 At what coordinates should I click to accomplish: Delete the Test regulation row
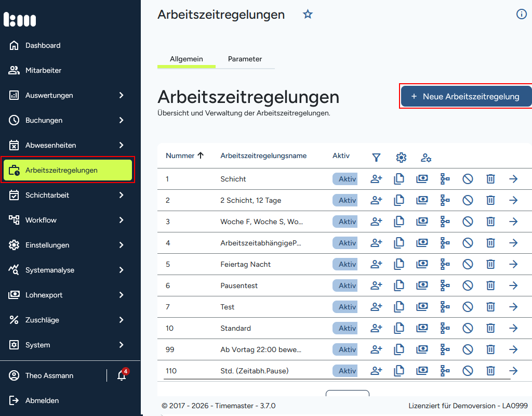tap(490, 307)
